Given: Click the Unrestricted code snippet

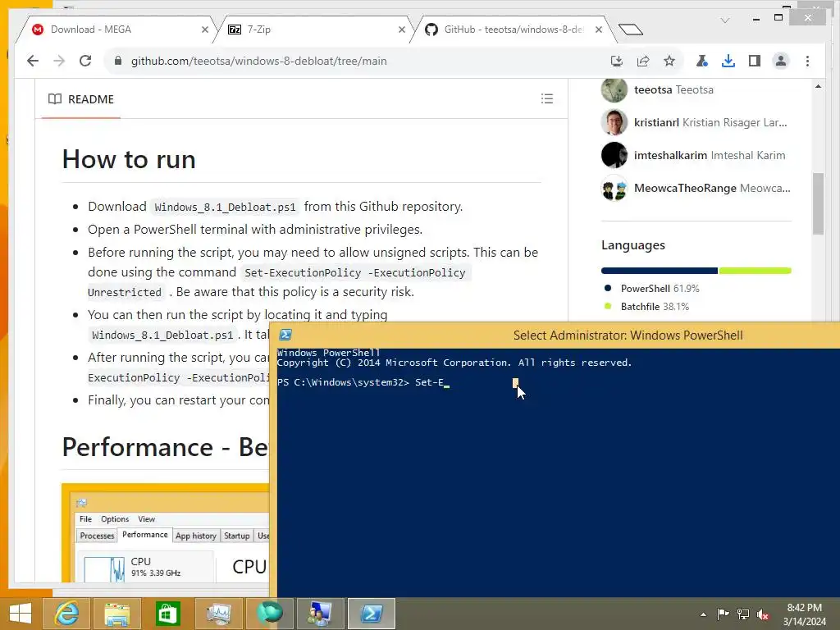Looking at the screenshot, I should (125, 293).
